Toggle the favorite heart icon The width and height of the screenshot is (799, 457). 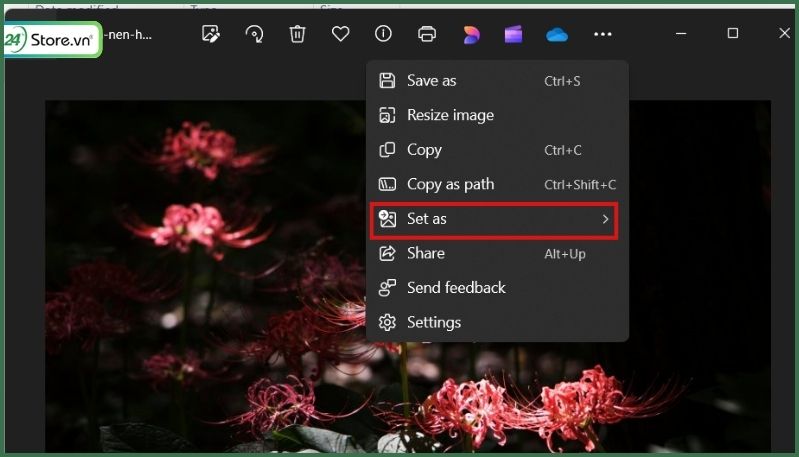340,34
